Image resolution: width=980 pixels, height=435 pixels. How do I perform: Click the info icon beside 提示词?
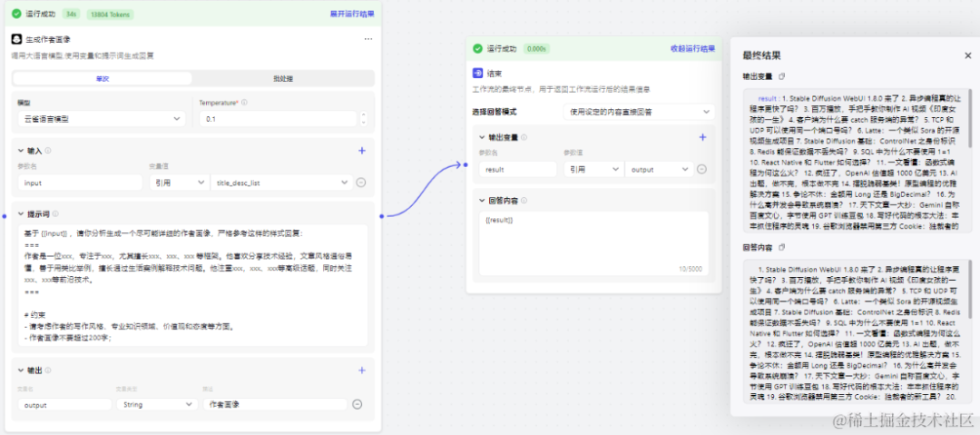(x=55, y=213)
